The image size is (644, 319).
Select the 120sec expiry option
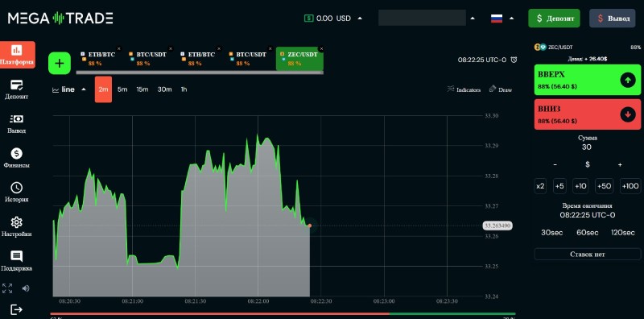tap(623, 233)
